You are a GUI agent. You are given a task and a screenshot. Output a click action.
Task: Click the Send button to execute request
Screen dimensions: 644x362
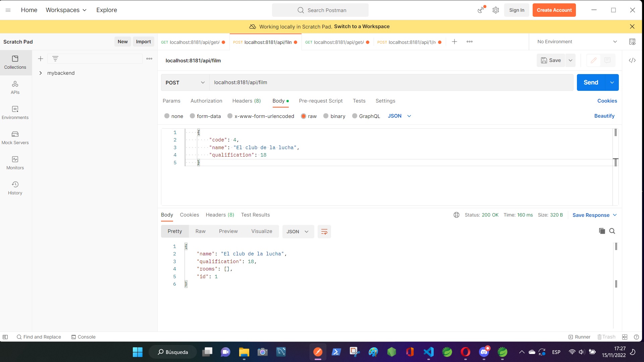point(590,82)
